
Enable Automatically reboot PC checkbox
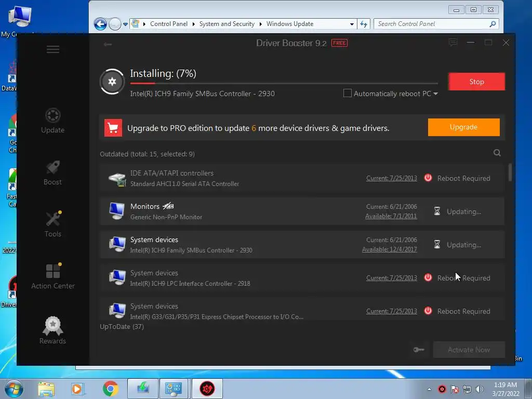pyautogui.click(x=348, y=94)
